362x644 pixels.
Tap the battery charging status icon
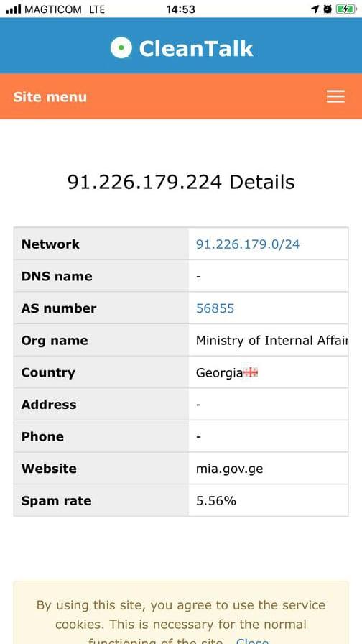(x=346, y=9)
